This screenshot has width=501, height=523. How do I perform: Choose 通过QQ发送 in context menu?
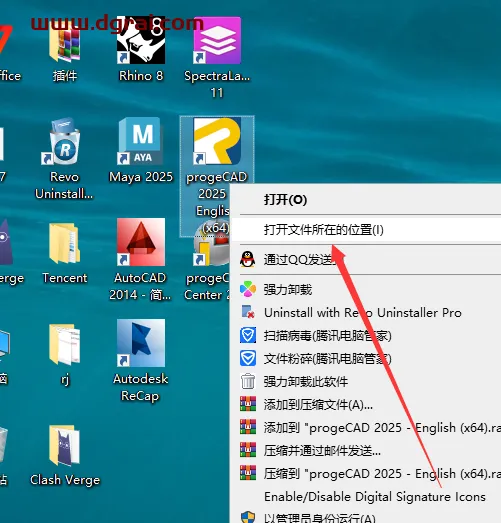pos(366,259)
